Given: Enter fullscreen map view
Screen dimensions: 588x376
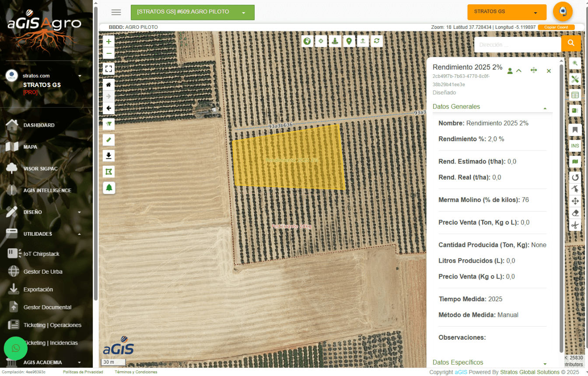Looking at the screenshot, I should click(108, 69).
